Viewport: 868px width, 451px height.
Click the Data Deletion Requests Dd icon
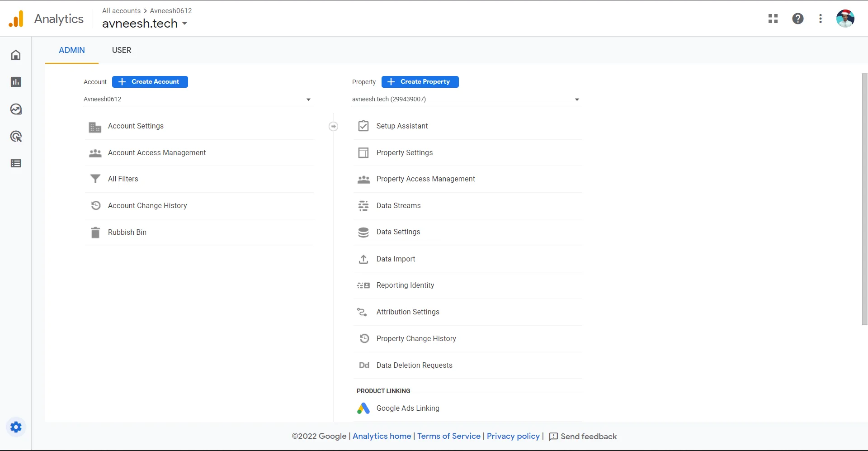coord(364,365)
